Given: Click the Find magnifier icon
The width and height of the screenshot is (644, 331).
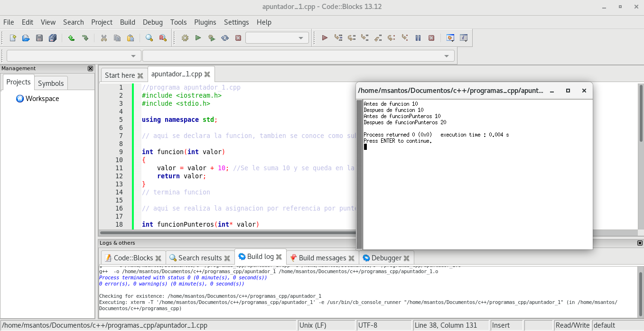Looking at the screenshot, I should pyautogui.click(x=149, y=38).
